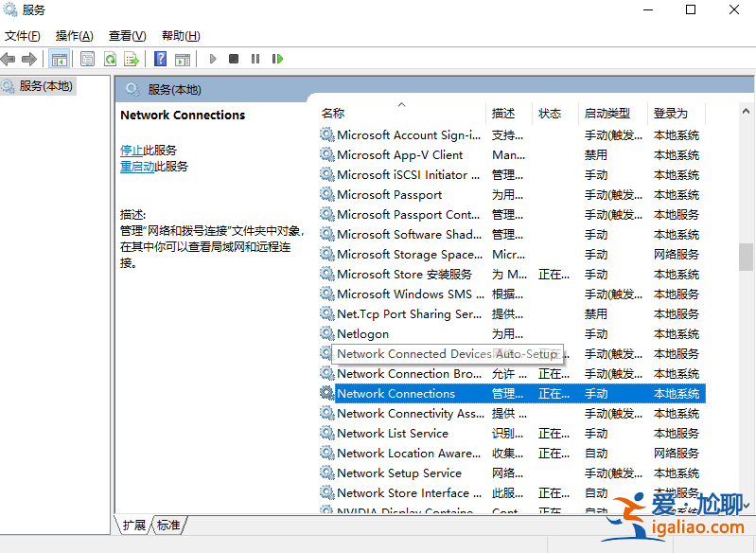Refresh the services list icon

110,59
